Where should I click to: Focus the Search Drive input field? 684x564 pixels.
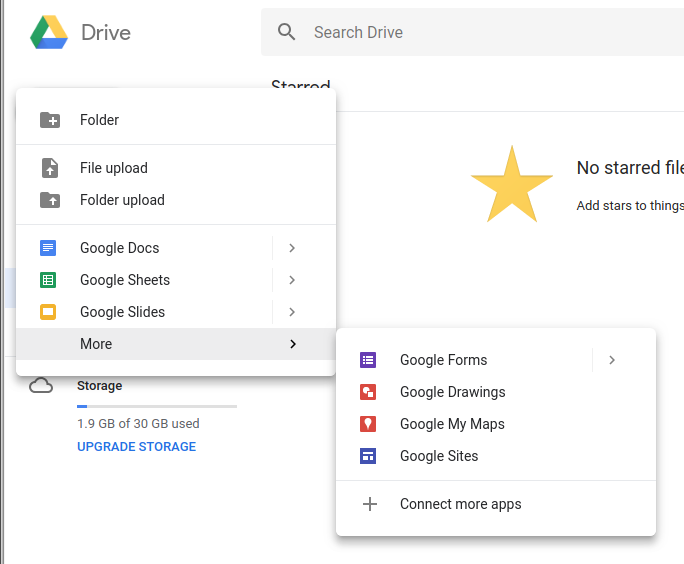coord(472,32)
